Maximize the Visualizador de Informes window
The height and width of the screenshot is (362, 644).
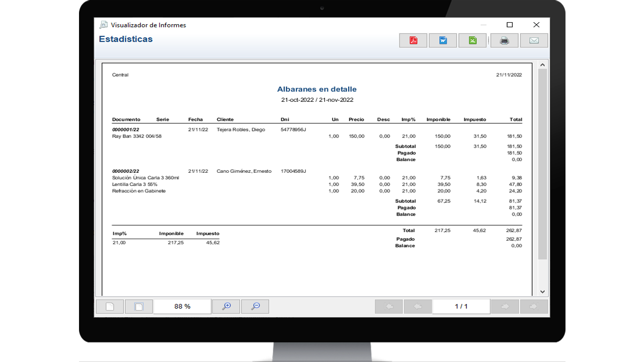click(x=510, y=25)
